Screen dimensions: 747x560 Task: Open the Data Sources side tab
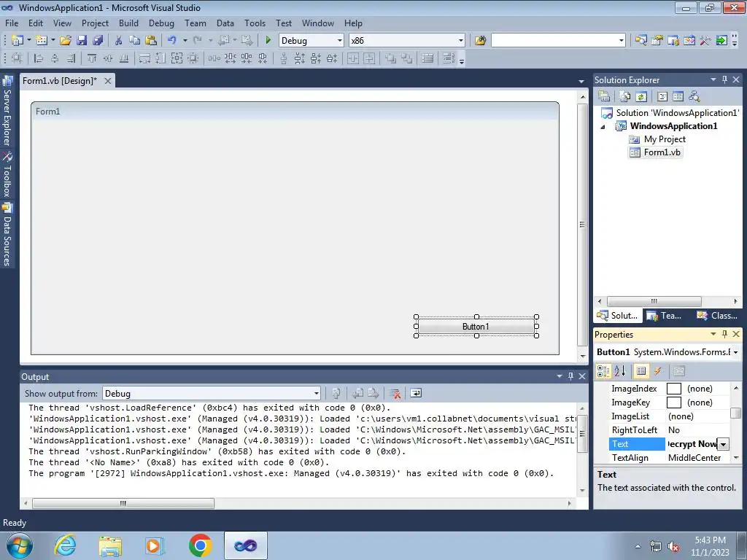tap(7, 235)
